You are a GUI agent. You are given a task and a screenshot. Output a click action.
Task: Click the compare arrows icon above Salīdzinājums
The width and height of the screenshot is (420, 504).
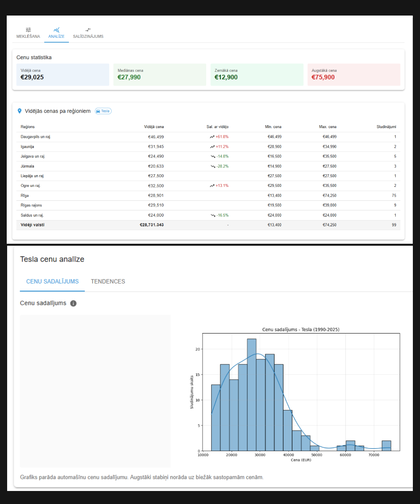click(x=88, y=30)
